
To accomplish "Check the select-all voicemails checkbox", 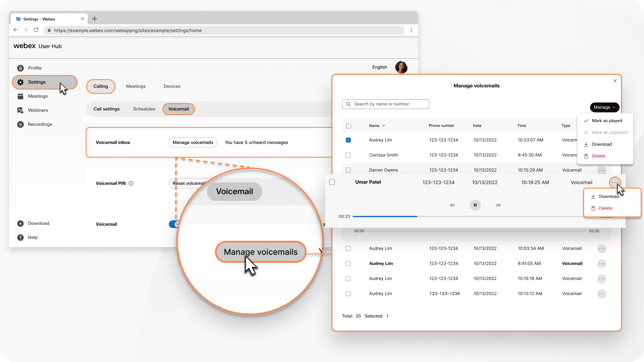I will point(349,126).
